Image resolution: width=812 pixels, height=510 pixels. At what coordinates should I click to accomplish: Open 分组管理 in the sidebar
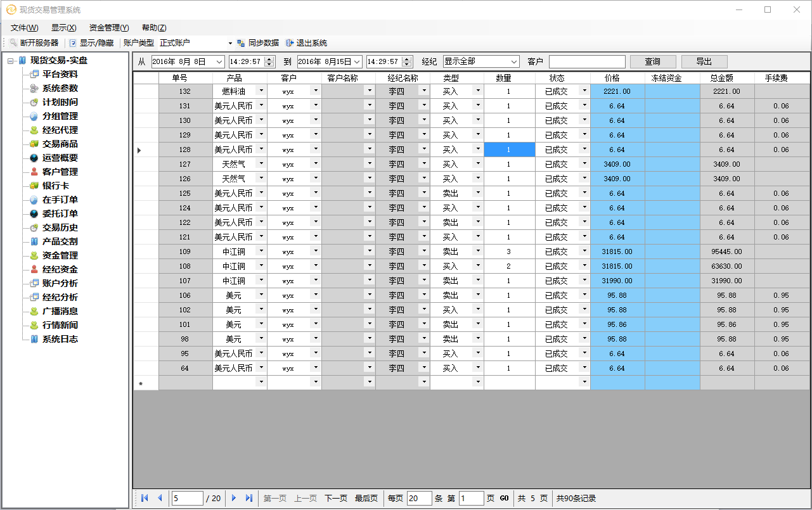point(60,116)
